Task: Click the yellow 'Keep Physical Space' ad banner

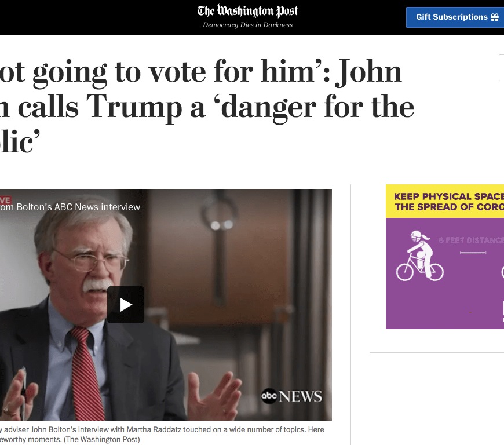Action: (x=445, y=201)
